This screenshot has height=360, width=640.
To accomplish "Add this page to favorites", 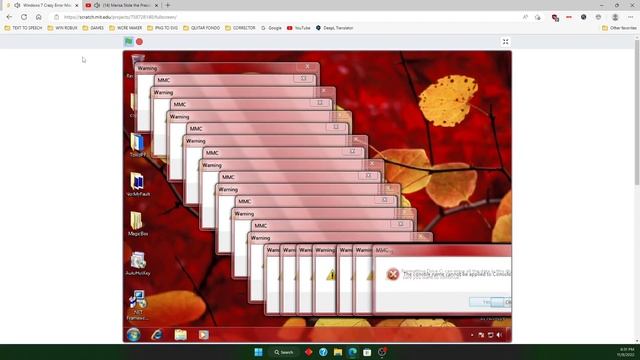I will [538, 17].
